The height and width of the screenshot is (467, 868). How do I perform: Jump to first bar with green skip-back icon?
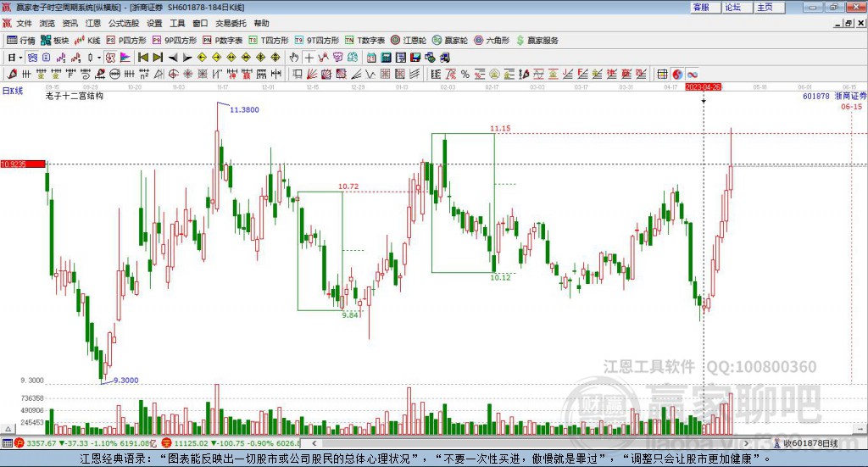pyautogui.click(x=143, y=58)
